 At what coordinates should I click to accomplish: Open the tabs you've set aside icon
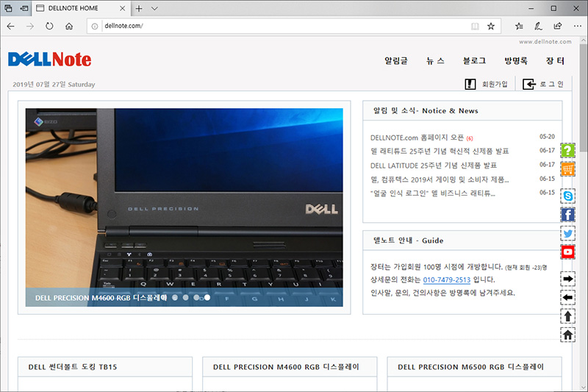point(8,8)
